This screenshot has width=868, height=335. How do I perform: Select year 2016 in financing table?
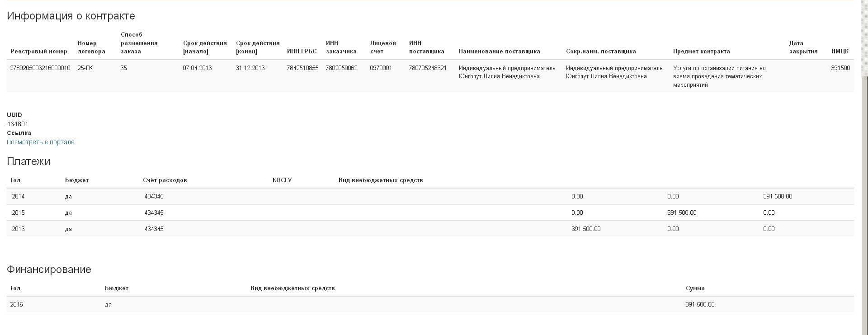coord(16,304)
